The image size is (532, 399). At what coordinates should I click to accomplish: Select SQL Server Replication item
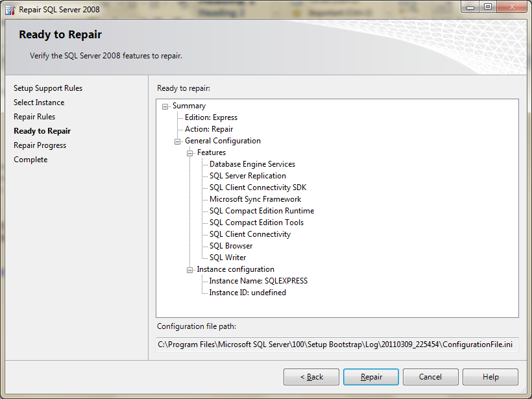pos(247,176)
